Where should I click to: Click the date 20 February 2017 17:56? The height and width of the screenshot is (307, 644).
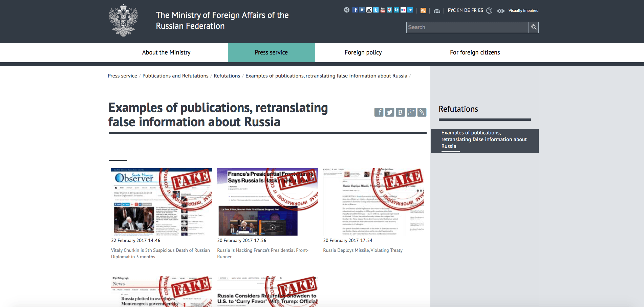tap(241, 240)
